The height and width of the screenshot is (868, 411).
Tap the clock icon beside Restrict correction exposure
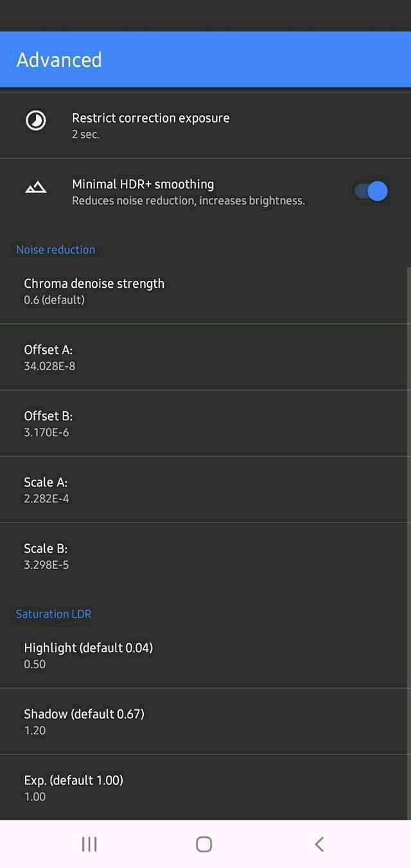point(36,121)
